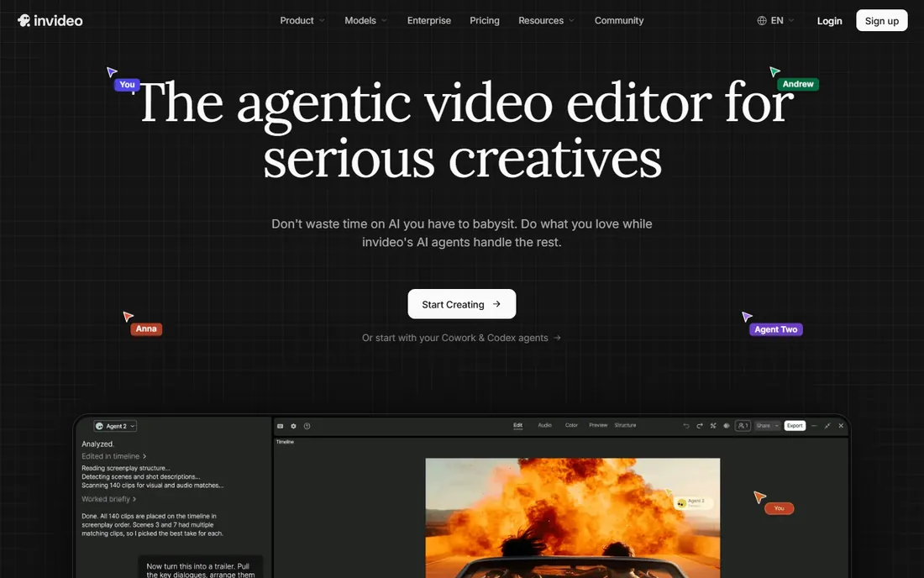Click the Start Creating button
This screenshot has width=924, height=578.
pos(461,304)
